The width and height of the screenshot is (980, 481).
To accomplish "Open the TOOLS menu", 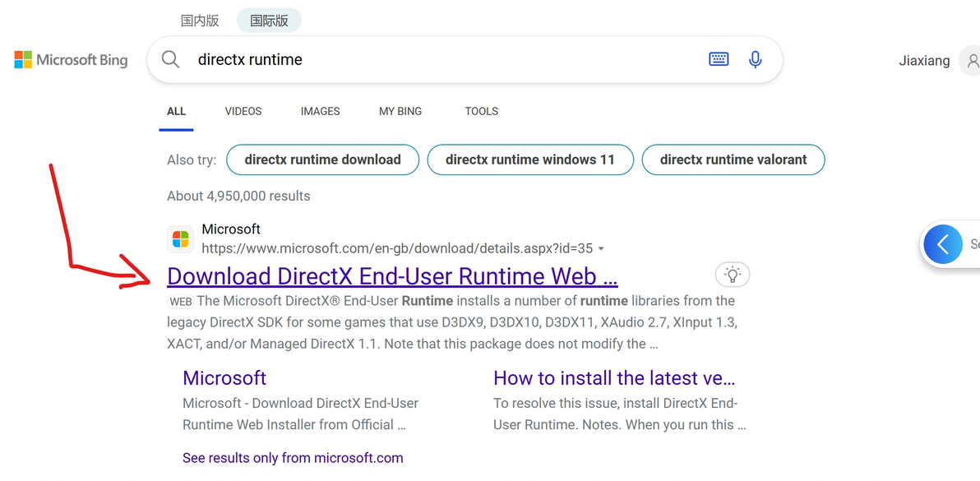I will 481,111.
